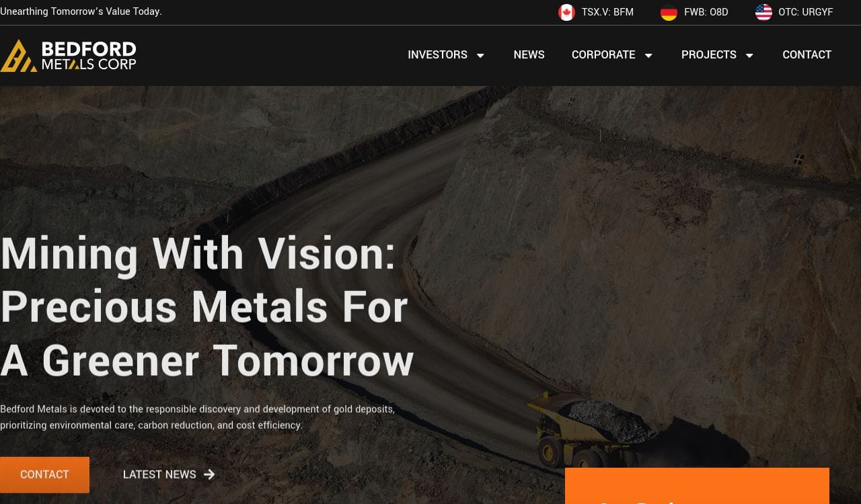Click the orange panel at bottom right
Screen dimensions: 861x504
[697, 486]
